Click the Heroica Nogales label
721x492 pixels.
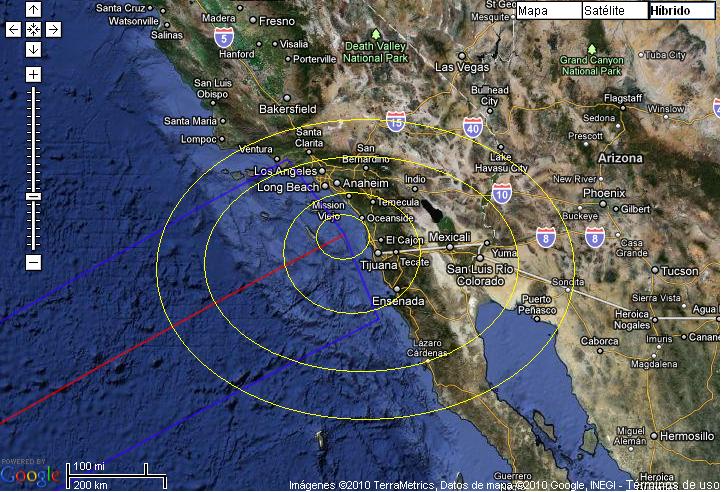[x=632, y=320]
